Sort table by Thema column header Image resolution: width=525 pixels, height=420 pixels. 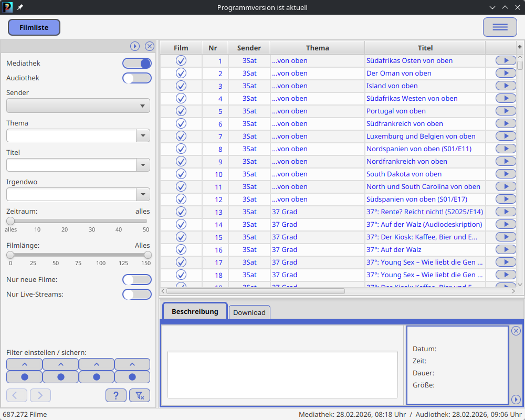[x=318, y=48]
